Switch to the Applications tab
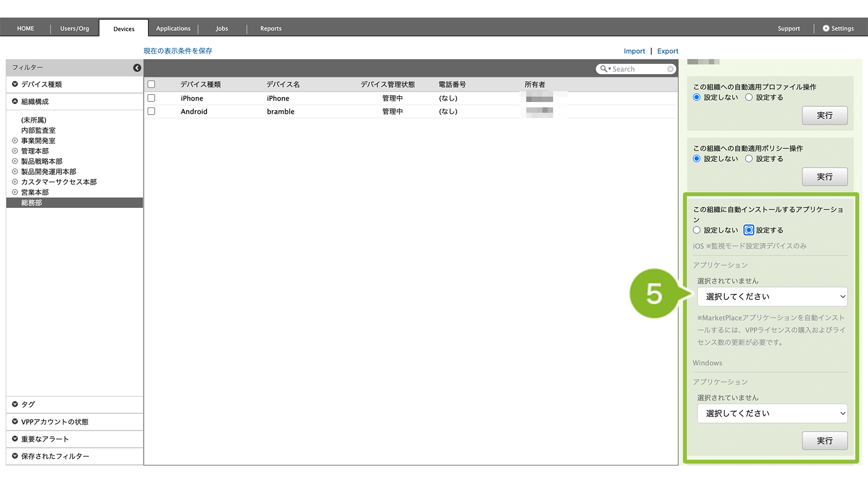This screenshot has width=868, height=488. click(173, 28)
